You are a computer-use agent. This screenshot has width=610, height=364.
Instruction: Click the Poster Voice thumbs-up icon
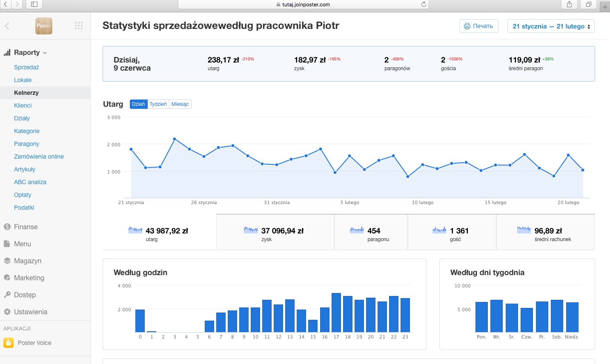(x=9, y=343)
